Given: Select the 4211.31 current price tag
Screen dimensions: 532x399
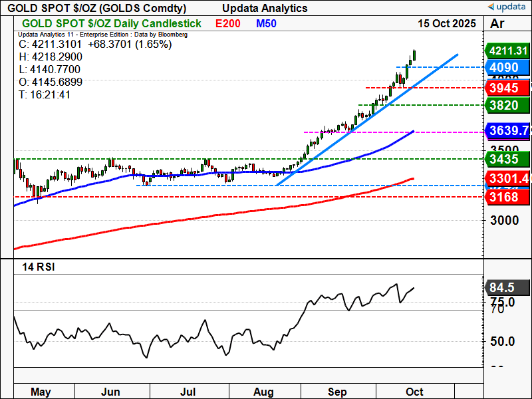Looking at the screenshot, I should (507, 50).
